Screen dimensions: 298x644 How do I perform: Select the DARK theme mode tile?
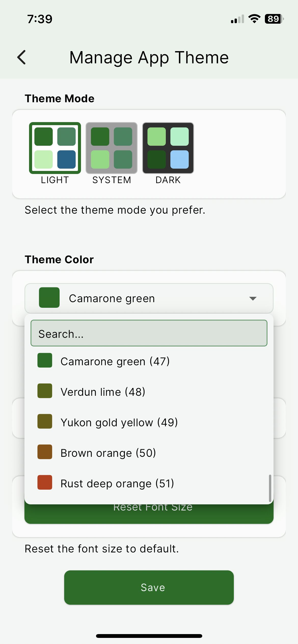click(x=168, y=148)
